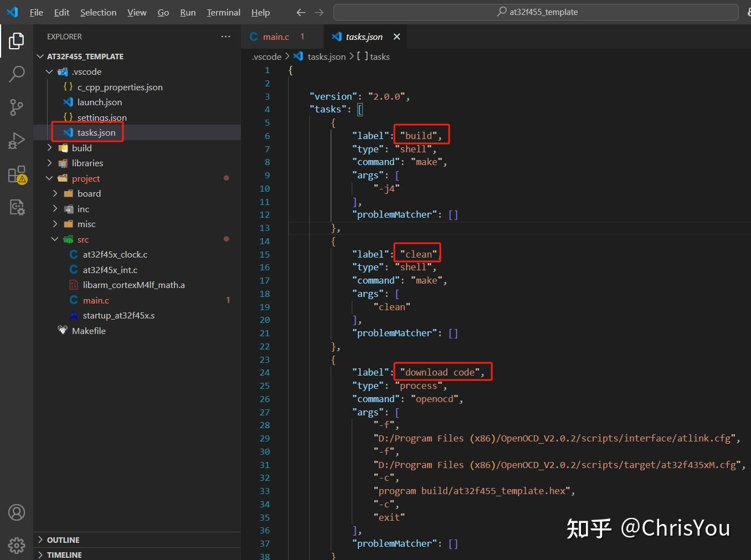
Task: Collapse the src folder
Action: pyautogui.click(x=55, y=239)
